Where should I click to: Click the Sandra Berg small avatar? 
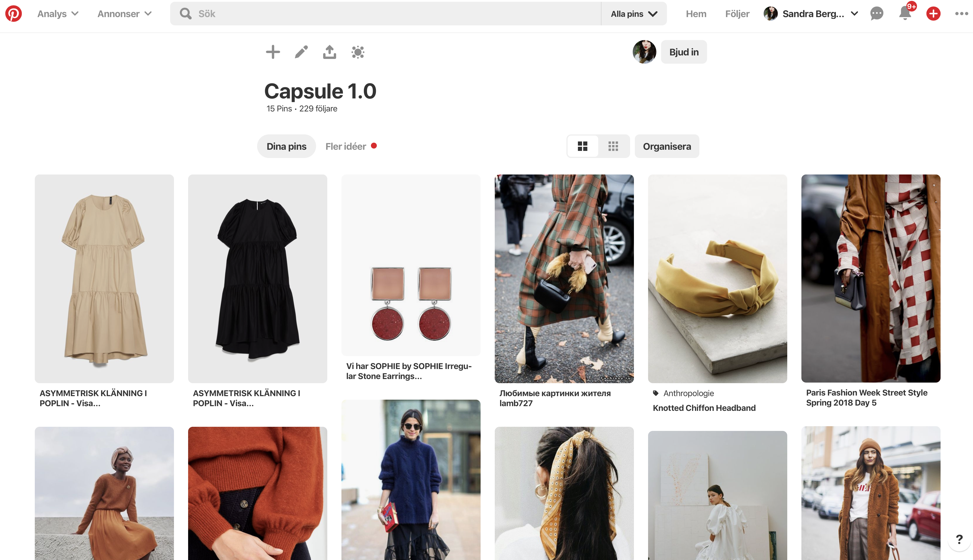tap(770, 14)
